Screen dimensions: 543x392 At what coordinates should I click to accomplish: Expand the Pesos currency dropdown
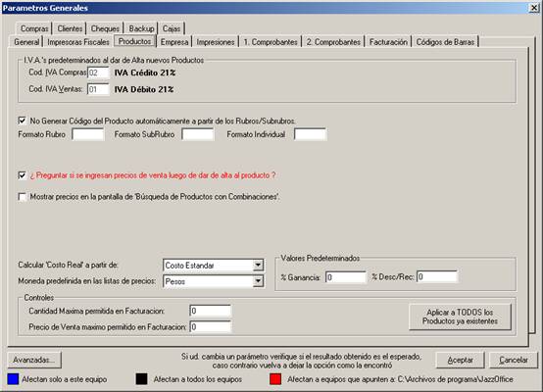(258, 281)
